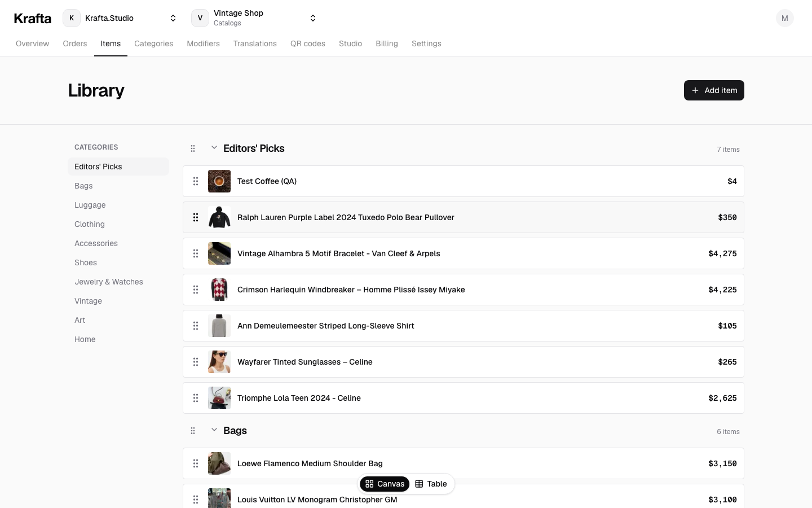Click the Add item button
This screenshot has width=812, height=508.
[x=714, y=90]
